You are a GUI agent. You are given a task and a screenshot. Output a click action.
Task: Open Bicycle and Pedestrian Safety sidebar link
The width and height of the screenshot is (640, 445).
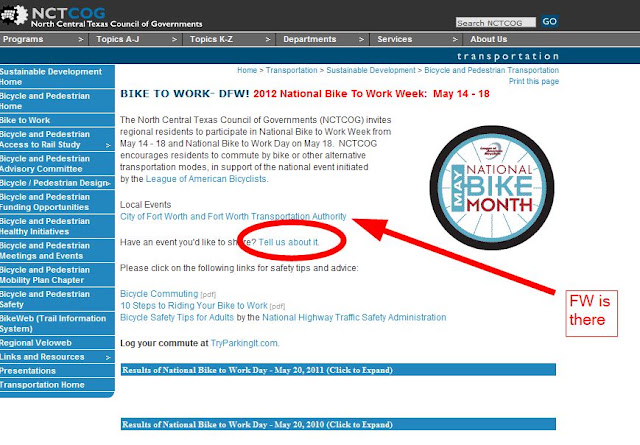pos(57,299)
